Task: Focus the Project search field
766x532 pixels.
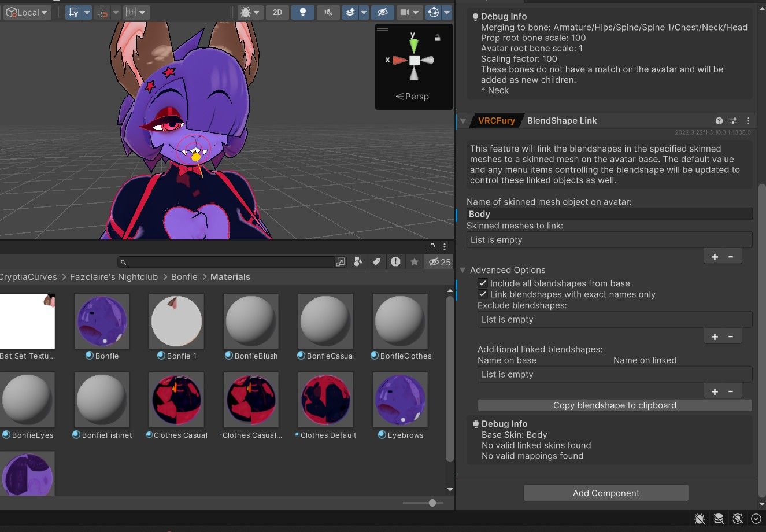Action: click(x=226, y=262)
